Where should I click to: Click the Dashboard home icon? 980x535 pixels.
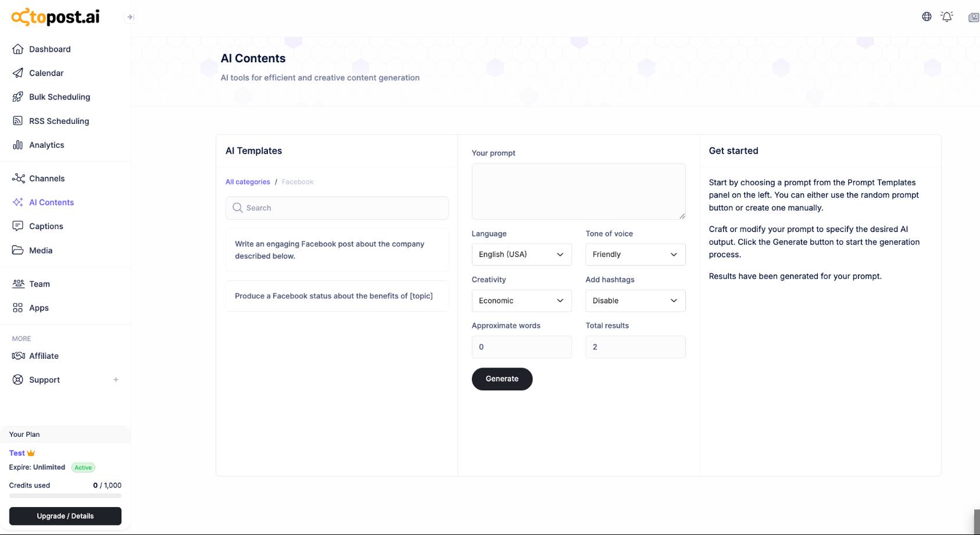point(18,49)
